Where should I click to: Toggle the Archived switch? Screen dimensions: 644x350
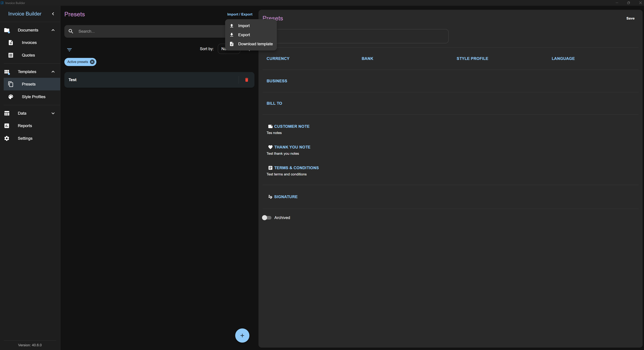click(x=267, y=218)
